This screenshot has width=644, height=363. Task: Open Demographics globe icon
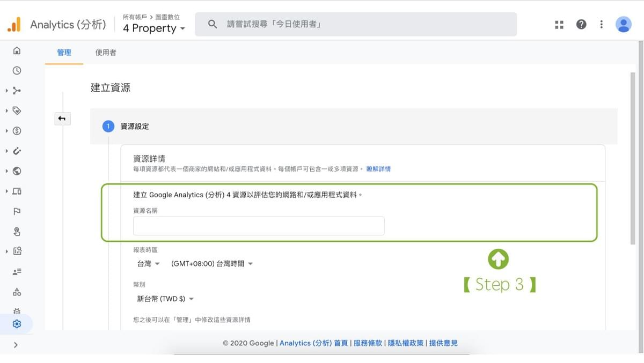pos(17,171)
